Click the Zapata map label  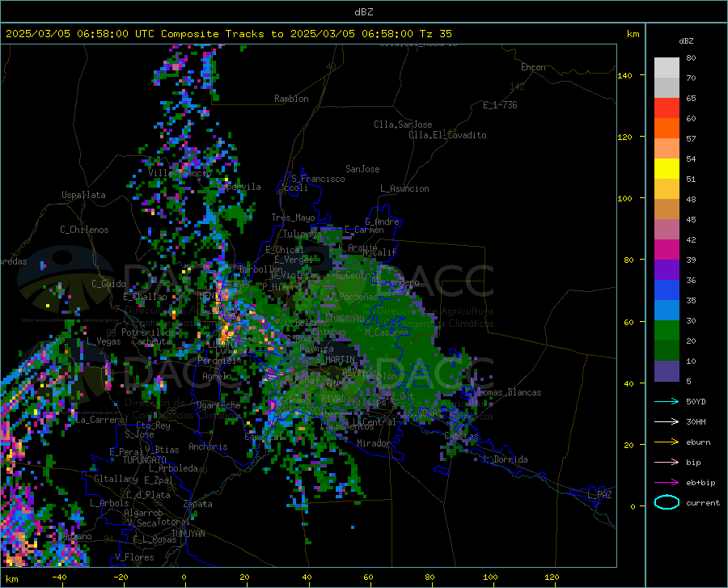(198, 504)
